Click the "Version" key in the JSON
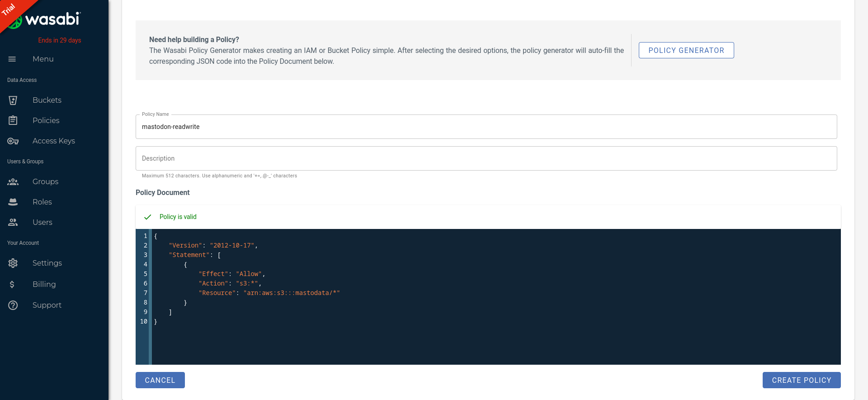 pos(185,245)
